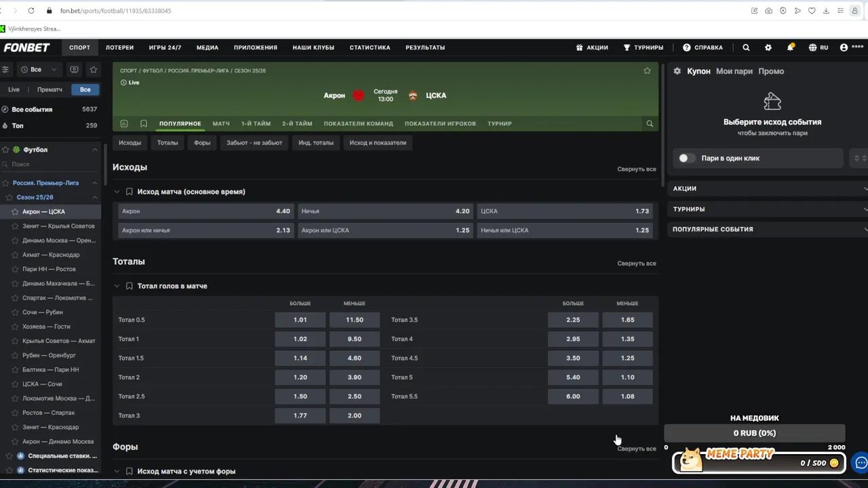
Task: Reload the browser page
Action: click(31, 11)
